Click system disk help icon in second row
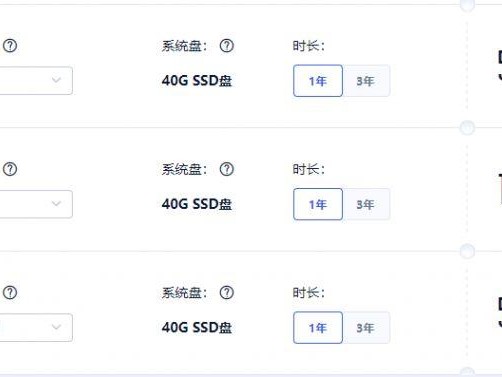The image size is (502, 377). pyautogui.click(x=227, y=169)
